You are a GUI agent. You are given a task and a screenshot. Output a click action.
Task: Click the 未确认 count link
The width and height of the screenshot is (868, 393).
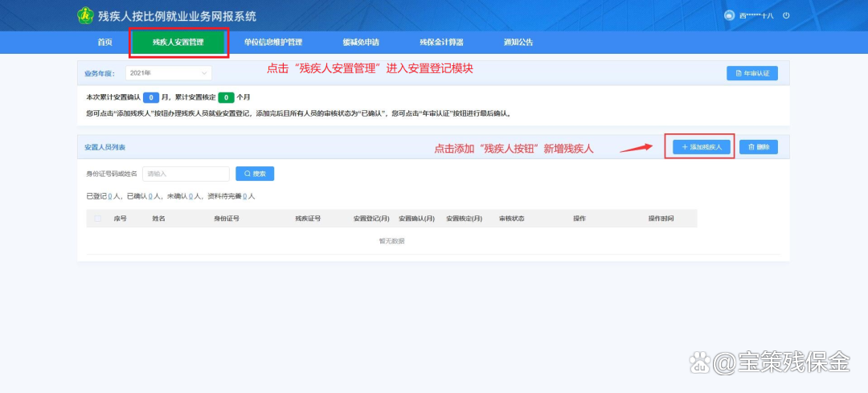pos(190,196)
